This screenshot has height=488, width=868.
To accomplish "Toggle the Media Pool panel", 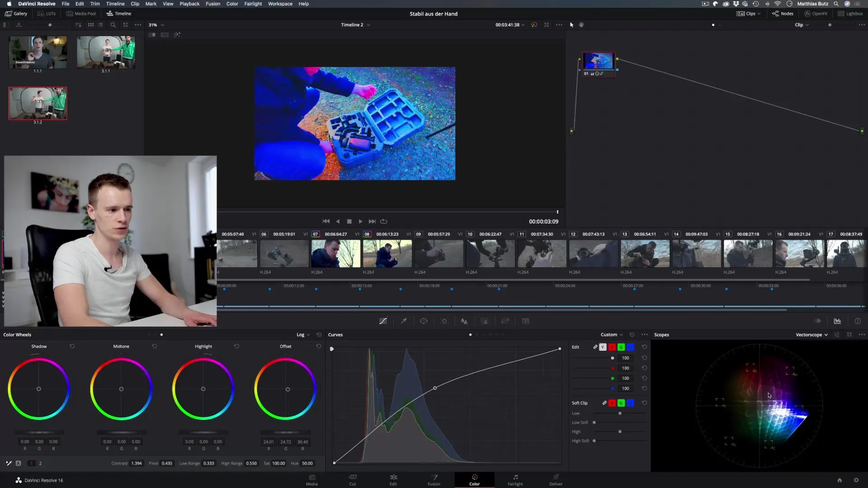I will click(81, 14).
